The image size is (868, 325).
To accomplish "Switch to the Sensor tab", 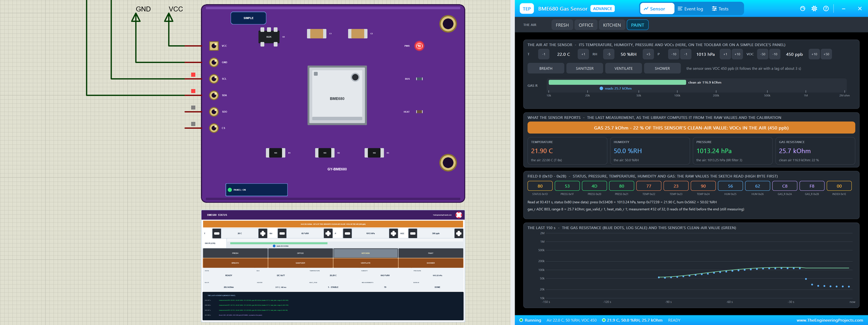I will [x=657, y=9].
